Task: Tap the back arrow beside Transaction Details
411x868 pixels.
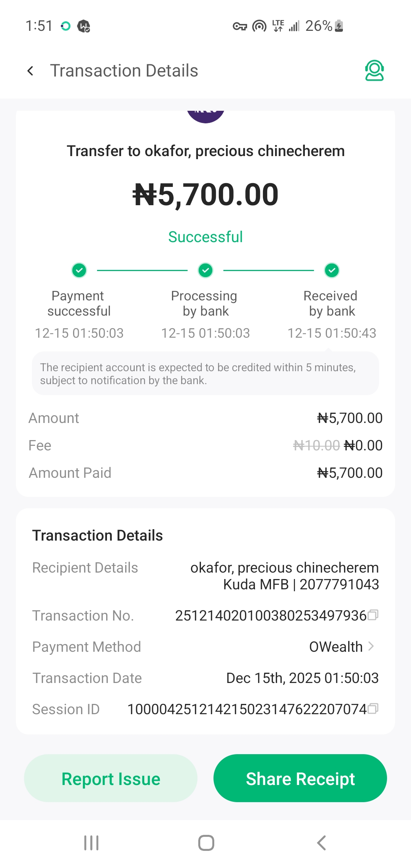Action: tap(30, 71)
